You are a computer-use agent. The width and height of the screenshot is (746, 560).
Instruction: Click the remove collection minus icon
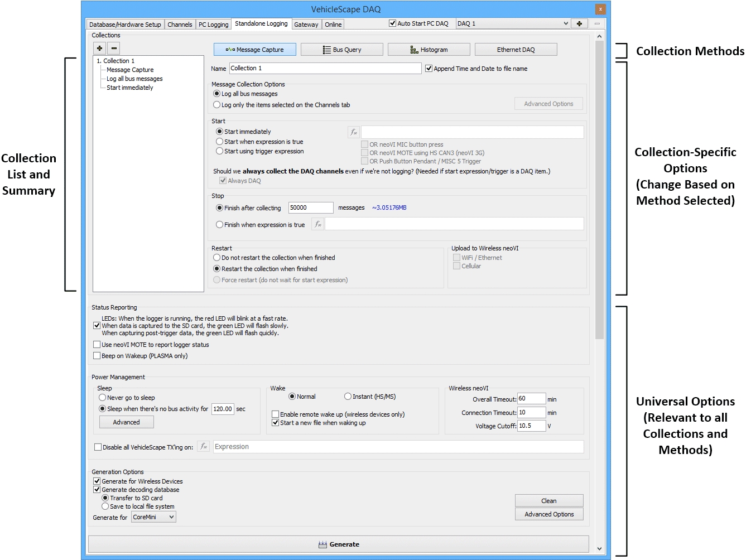113,49
